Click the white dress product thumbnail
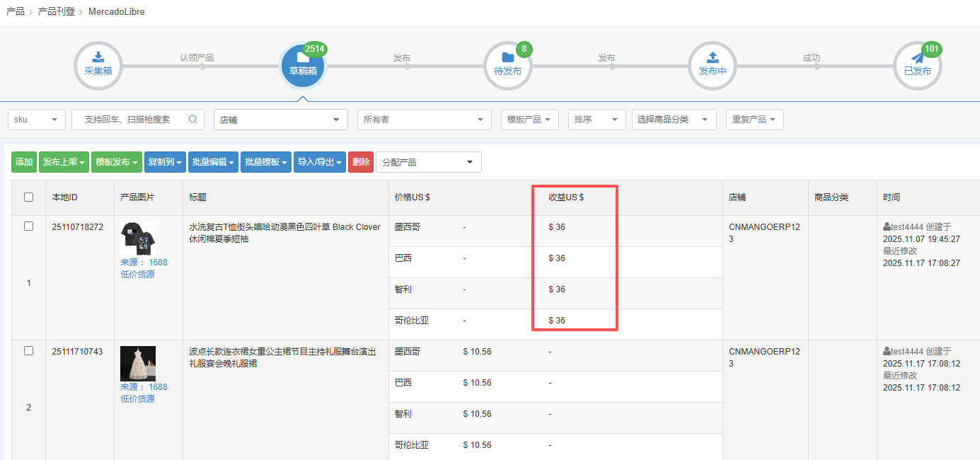 [138, 364]
